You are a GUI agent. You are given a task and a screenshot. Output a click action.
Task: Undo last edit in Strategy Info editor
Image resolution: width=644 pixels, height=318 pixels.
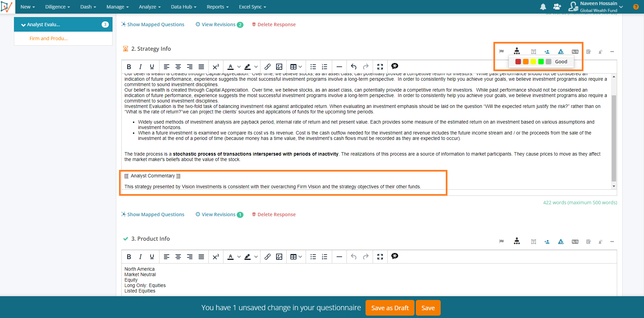pos(354,67)
